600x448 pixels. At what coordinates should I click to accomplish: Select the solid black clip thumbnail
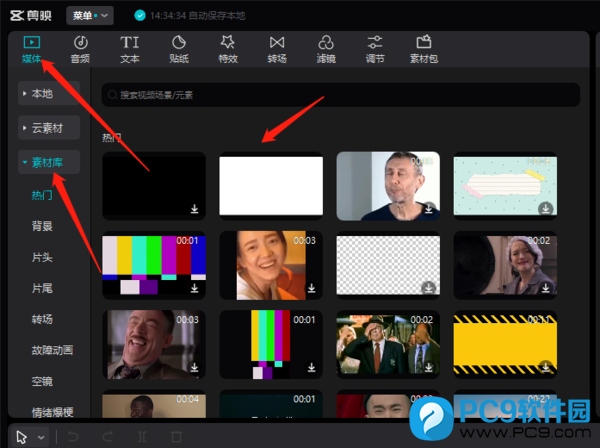pyautogui.click(x=154, y=186)
